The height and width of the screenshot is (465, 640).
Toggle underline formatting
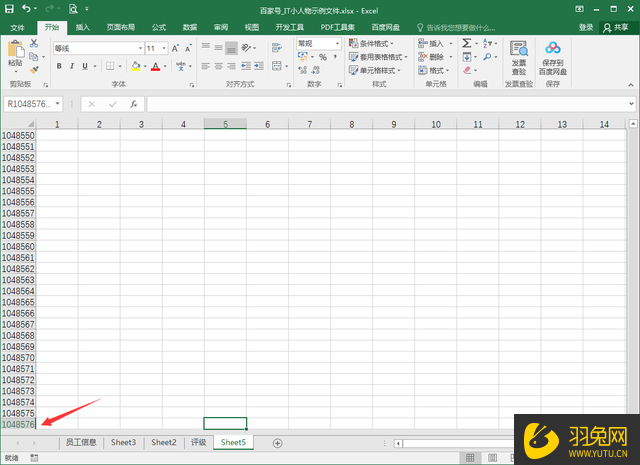85,66
